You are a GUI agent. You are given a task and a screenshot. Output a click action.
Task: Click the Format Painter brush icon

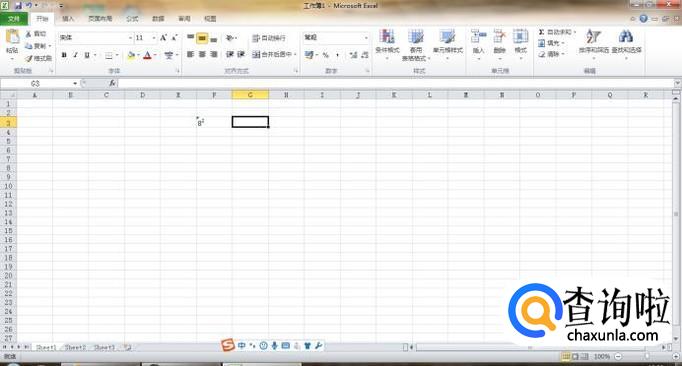click(29, 58)
